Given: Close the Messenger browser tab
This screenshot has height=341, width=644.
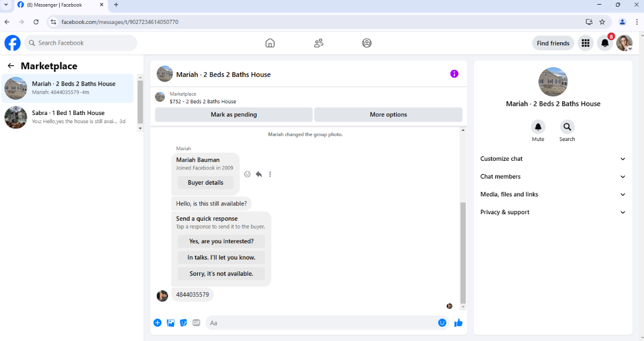Looking at the screenshot, I should coord(101,5).
